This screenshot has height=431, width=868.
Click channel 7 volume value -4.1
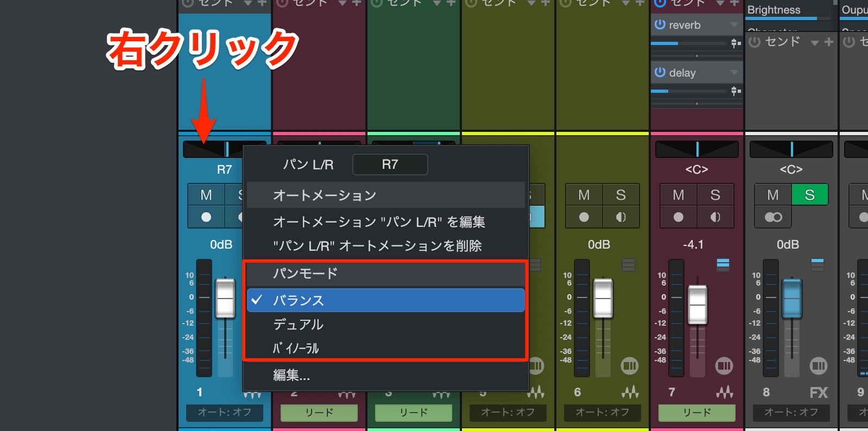693,245
